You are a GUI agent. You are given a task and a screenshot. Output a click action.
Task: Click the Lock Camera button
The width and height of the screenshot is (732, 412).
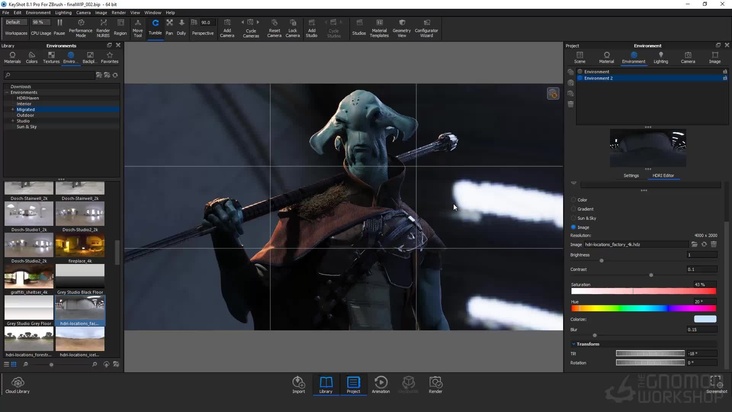[x=292, y=25]
